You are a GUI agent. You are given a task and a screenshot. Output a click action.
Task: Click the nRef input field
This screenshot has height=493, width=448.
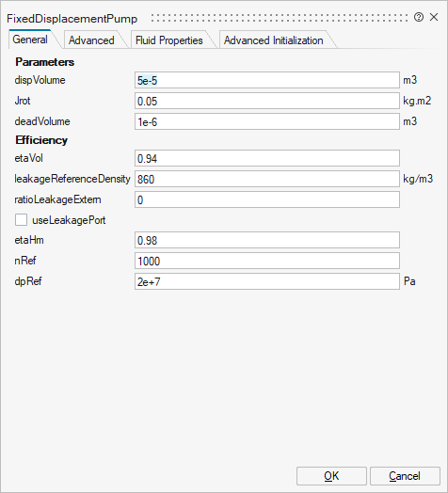267,261
